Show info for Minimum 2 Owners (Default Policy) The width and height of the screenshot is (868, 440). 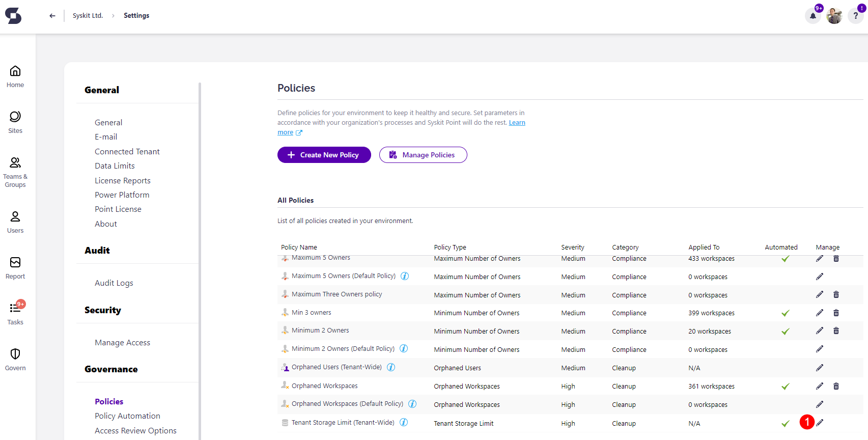tap(404, 348)
